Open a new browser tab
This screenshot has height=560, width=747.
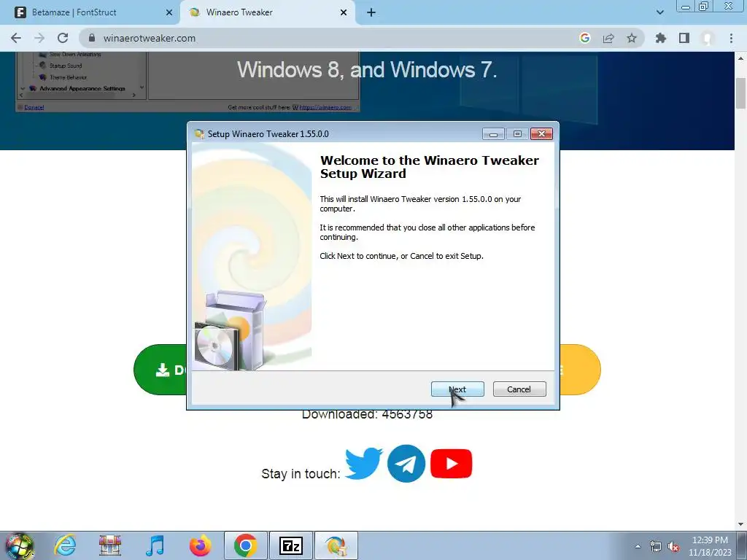[371, 12]
